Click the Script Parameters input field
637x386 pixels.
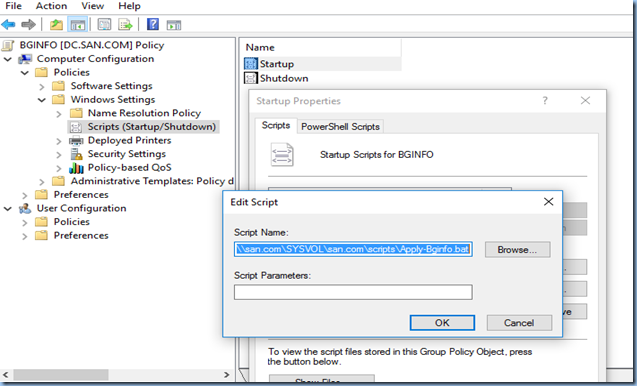(x=353, y=292)
